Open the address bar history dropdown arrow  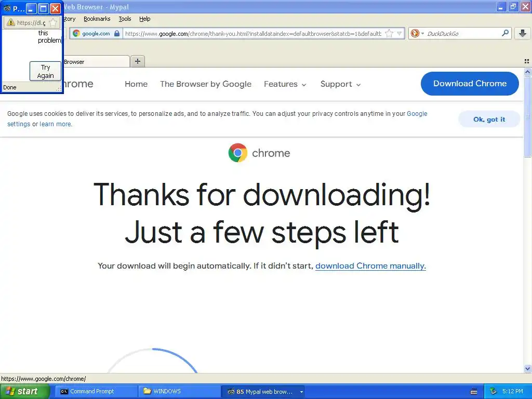(400, 33)
